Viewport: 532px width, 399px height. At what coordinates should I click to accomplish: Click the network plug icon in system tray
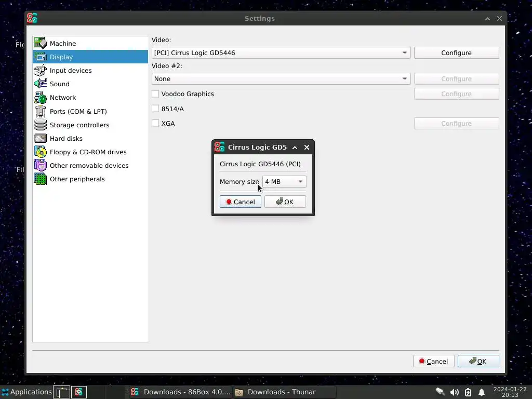[x=440, y=392]
